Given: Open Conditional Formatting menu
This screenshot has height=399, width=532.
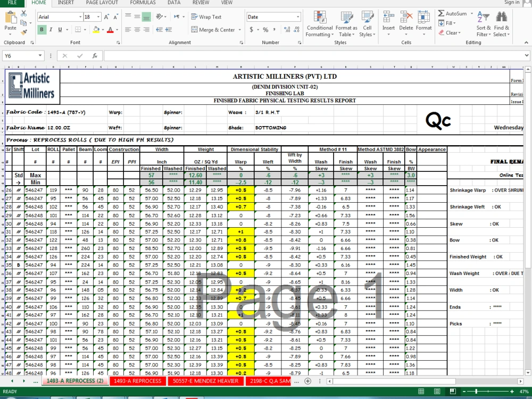Looking at the screenshot, I should (320, 24).
